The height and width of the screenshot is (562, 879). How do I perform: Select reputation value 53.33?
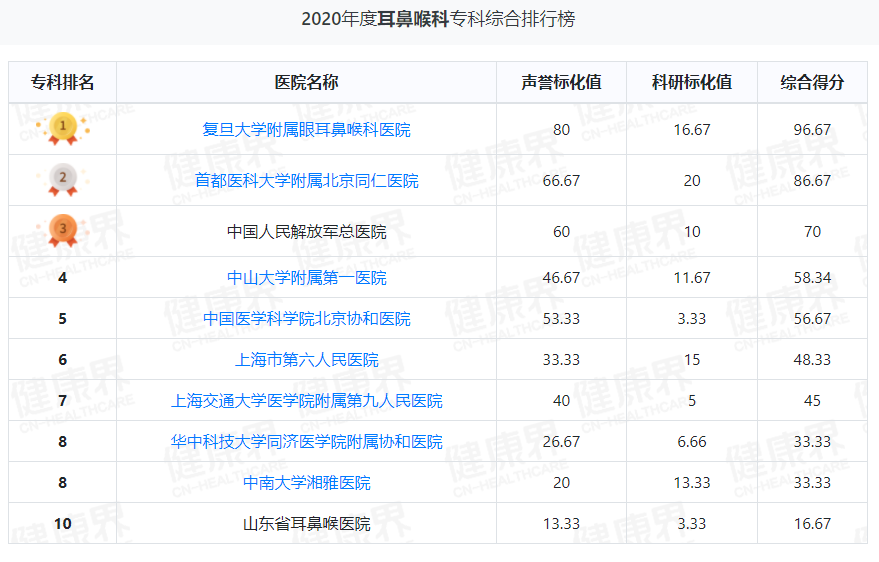(x=561, y=318)
